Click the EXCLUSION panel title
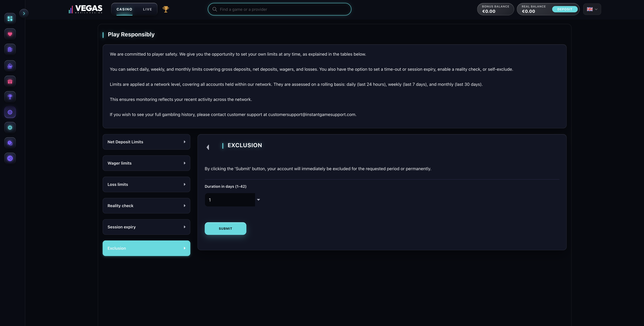 [x=245, y=145]
